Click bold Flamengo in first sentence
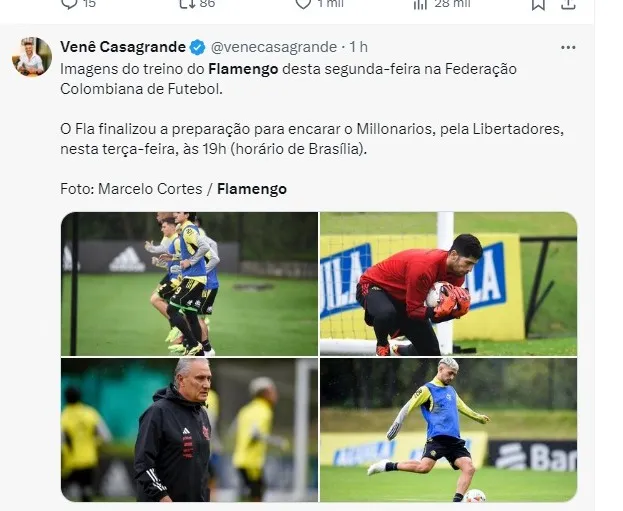 coord(243,69)
